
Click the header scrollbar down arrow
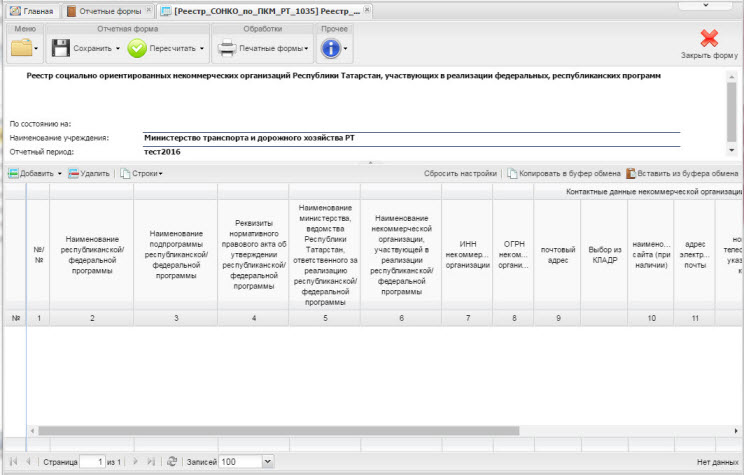tap(731, 150)
